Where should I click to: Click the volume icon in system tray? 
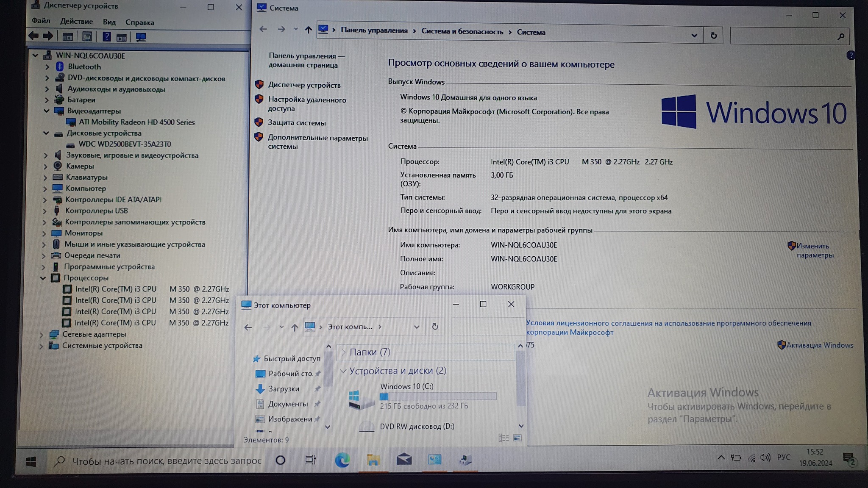(765, 457)
